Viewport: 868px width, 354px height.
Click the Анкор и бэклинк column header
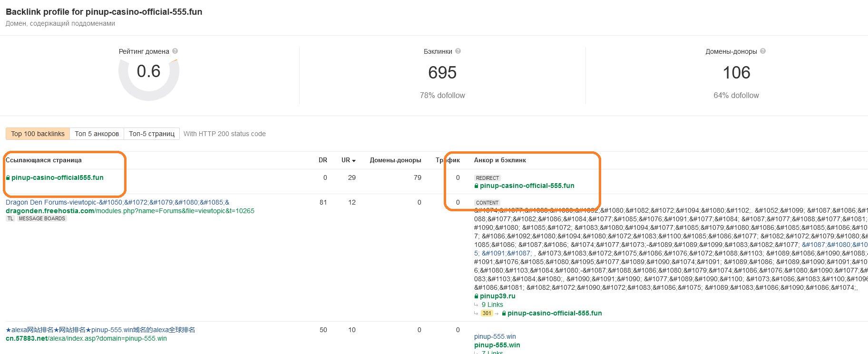500,160
